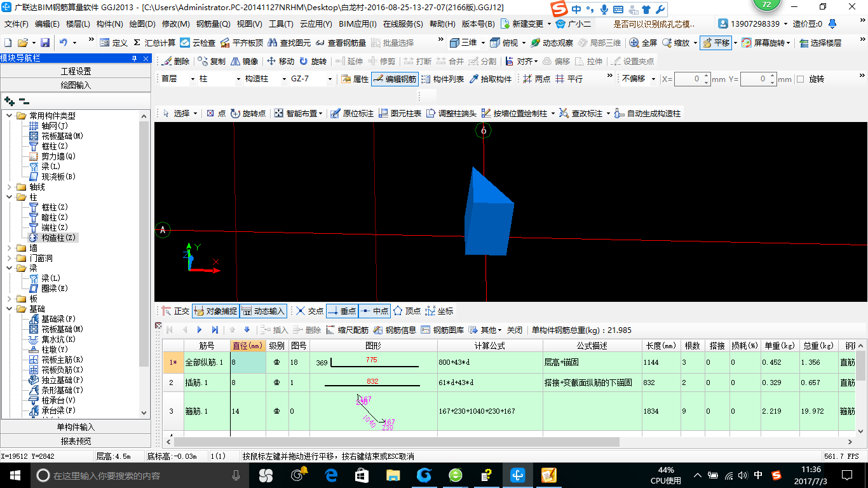Click 原位标注 in-place annotation

[x=352, y=113]
